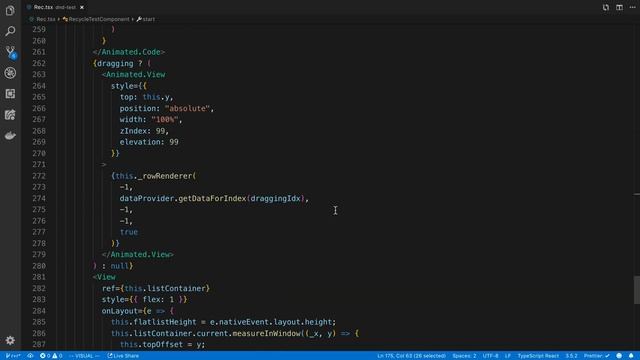This screenshot has height=360, width=640.
Task: Click the TypeScript version 3.5.2
Action: 571,356
